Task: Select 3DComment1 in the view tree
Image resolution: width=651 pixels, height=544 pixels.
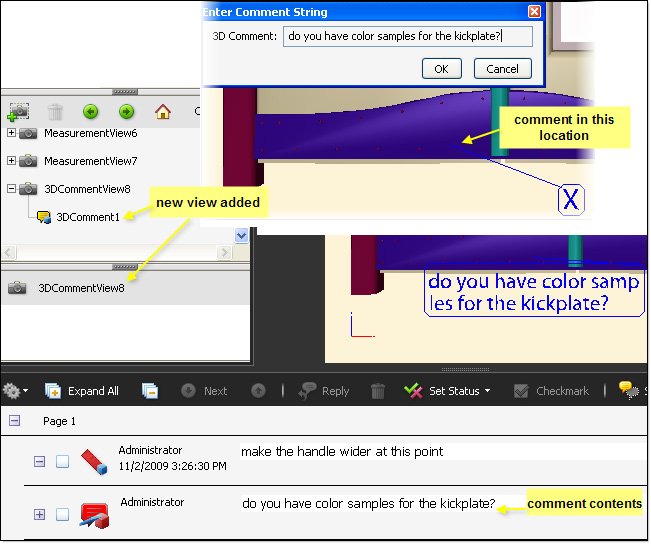Action: coord(86,216)
